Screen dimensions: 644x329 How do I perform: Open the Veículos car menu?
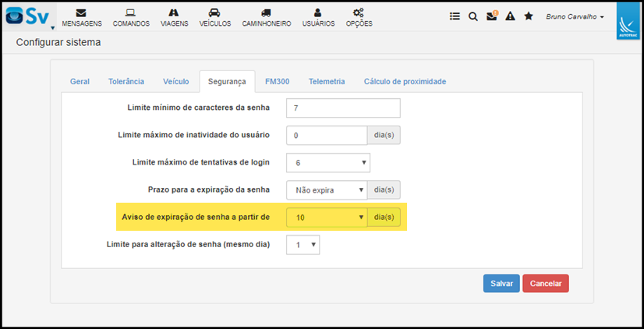point(215,18)
